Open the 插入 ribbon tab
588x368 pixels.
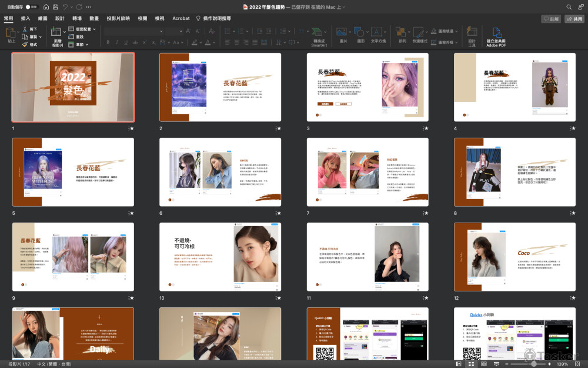(25, 18)
